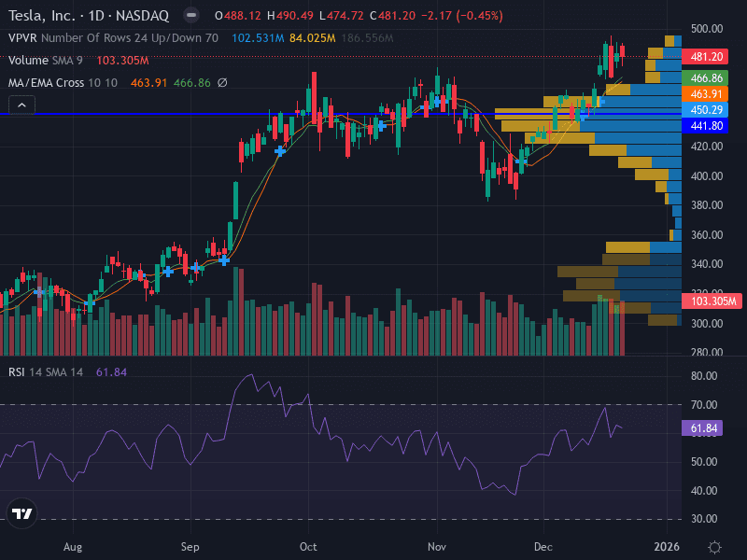Click the Aug label on time axis
747x560 pixels.
tap(73, 547)
